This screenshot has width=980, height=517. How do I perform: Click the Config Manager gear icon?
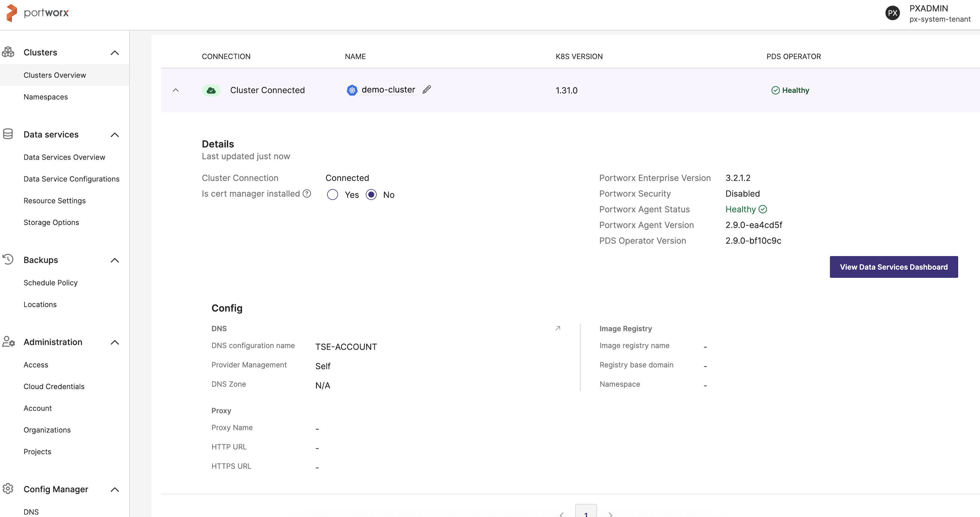(x=8, y=489)
